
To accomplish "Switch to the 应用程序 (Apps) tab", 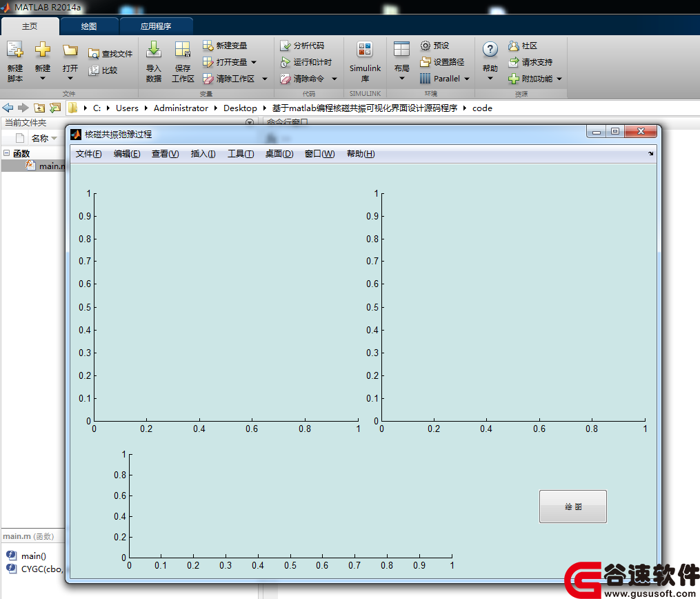I will (156, 26).
